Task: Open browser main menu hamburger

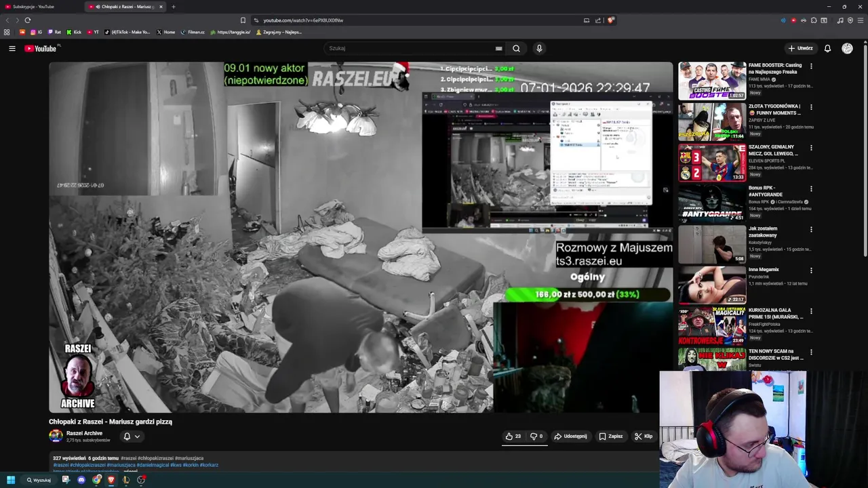Action: (x=861, y=20)
